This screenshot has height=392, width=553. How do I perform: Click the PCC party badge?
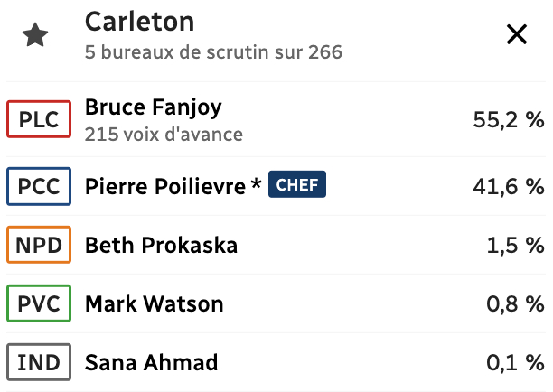[x=39, y=187]
